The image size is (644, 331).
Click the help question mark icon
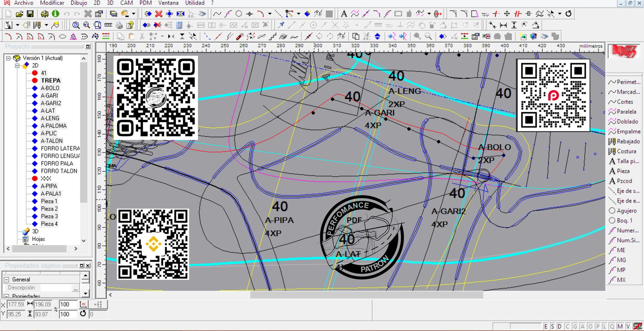130,25
